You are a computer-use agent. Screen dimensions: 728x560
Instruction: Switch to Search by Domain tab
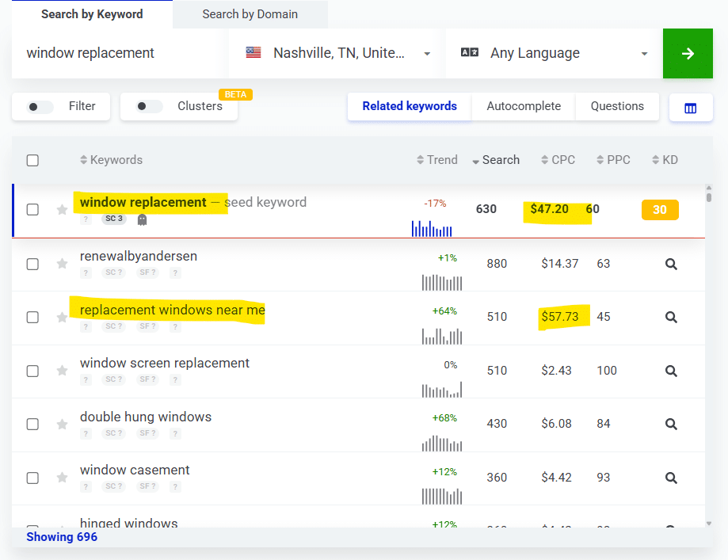coord(250,14)
